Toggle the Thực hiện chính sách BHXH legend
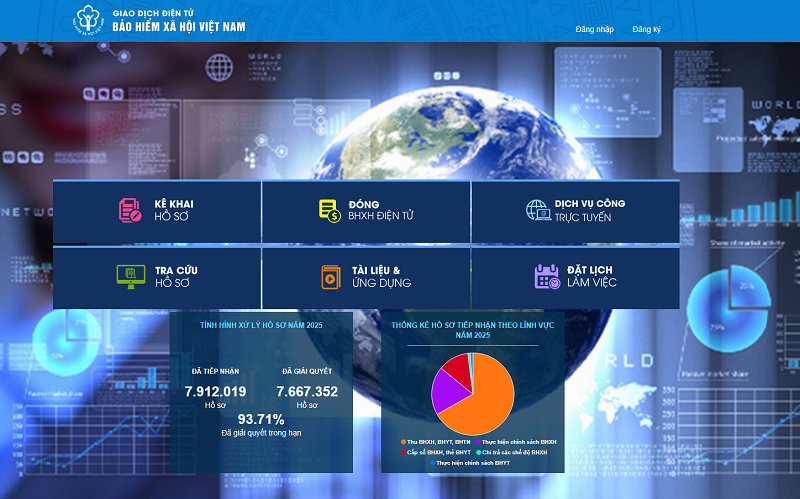Viewport: 800px width, 499px height. pyautogui.click(x=518, y=441)
